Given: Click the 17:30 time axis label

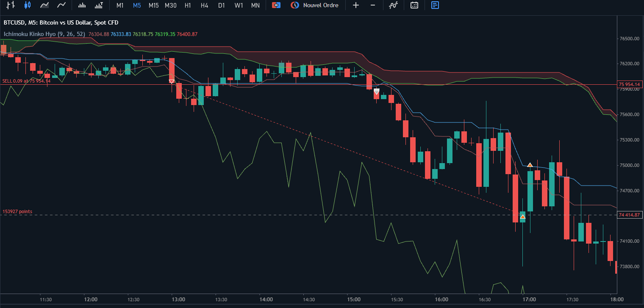Looking at the screenshot, I should pos(572,300).
